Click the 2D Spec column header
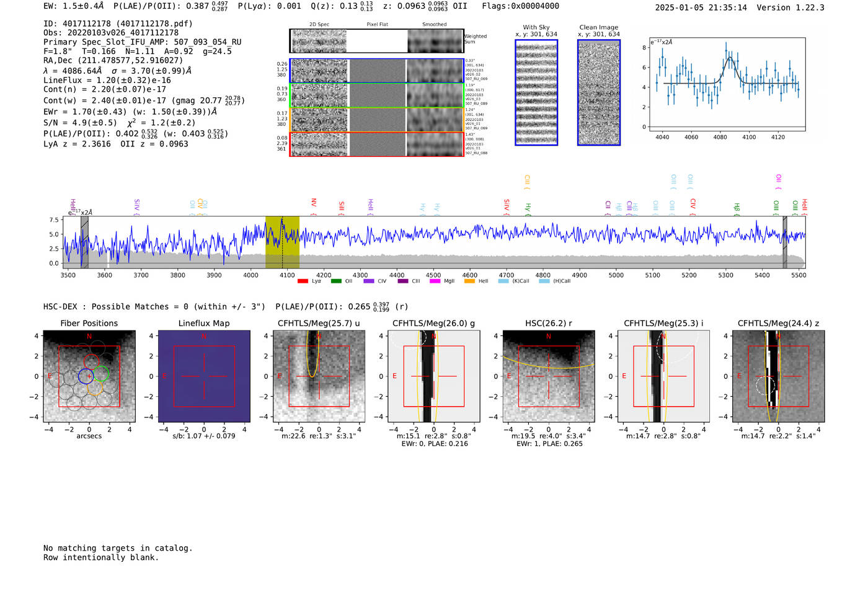868x591 pixels. coord(319,25)
